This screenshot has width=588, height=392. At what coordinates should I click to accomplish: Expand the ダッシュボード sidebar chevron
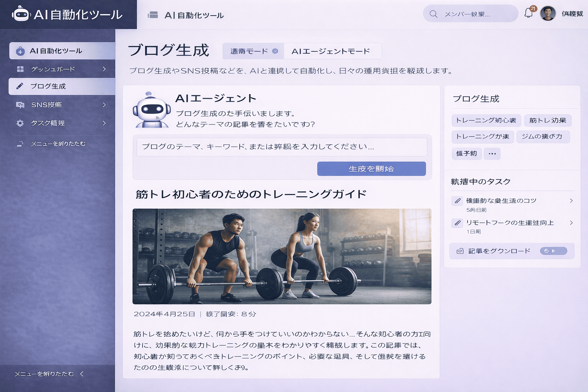[x=104, y=69]
